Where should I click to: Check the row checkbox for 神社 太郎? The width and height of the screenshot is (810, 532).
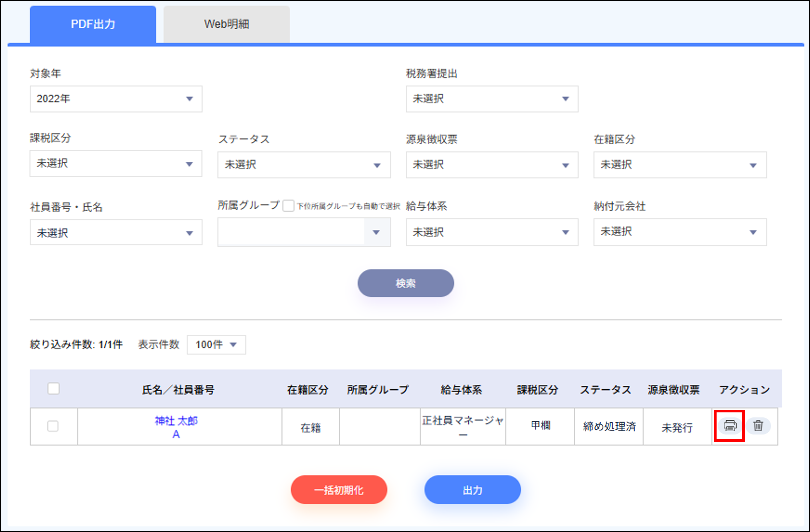53,426
